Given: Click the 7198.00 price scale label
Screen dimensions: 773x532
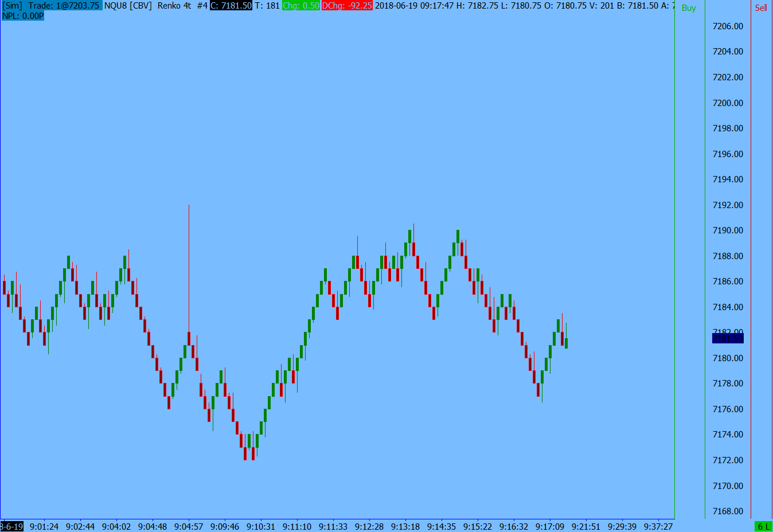Looking at the screenshot, I should point(728,128).
